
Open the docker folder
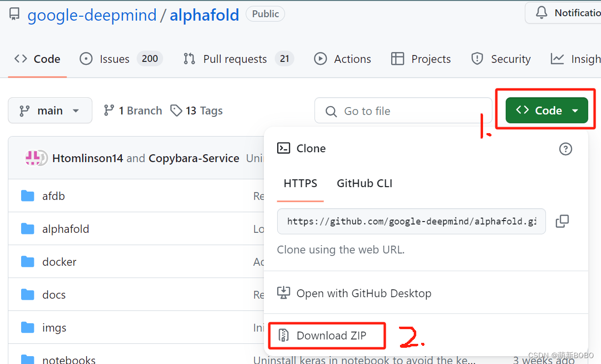click(59, 262)
